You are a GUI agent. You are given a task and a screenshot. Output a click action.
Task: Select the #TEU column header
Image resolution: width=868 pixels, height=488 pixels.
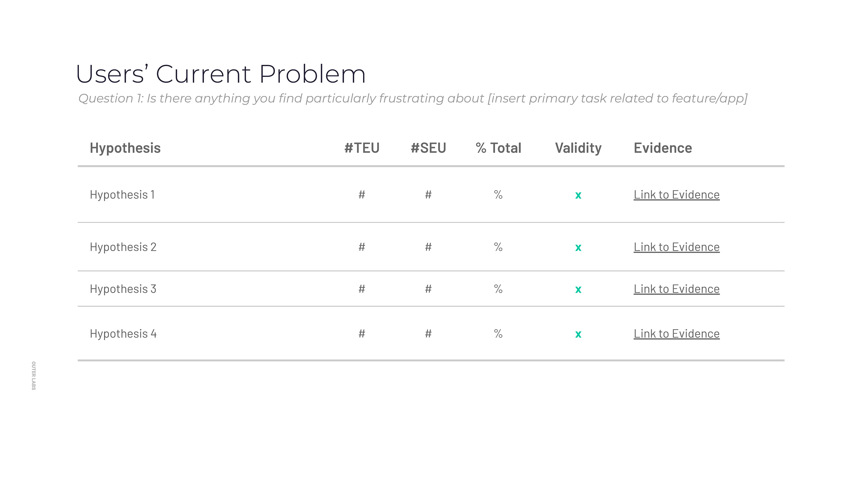[362, 148]
